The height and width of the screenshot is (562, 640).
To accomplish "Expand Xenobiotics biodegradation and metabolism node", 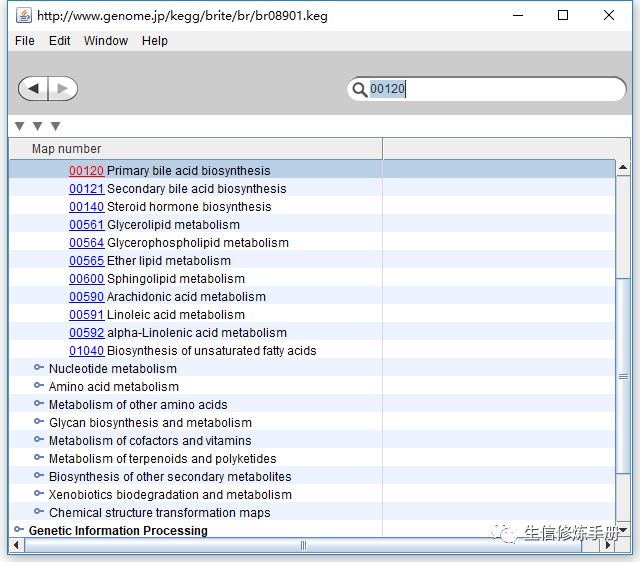I will [39, 493].
